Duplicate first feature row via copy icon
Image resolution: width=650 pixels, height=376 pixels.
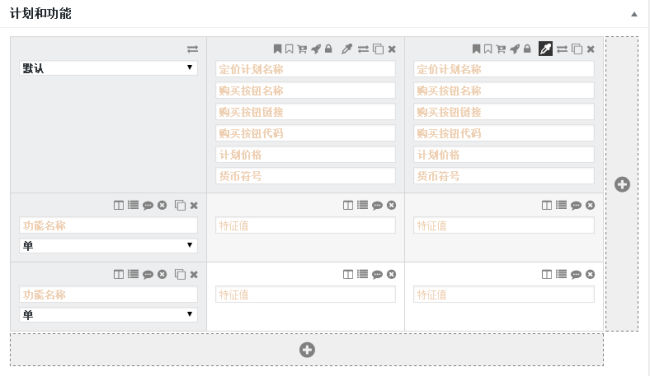coord(180,205)
